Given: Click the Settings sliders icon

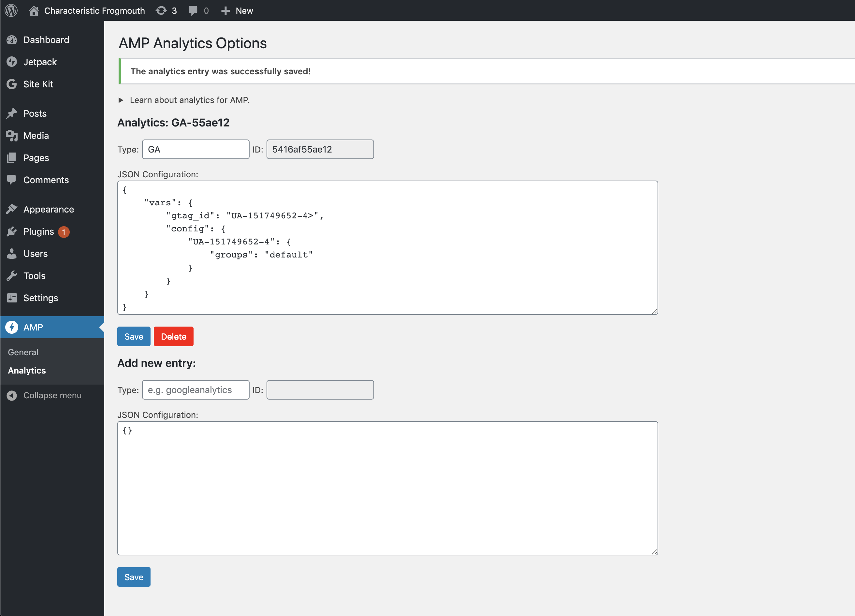Looking at the screenshot, I should pyautogui.click(x=12, y=298).
